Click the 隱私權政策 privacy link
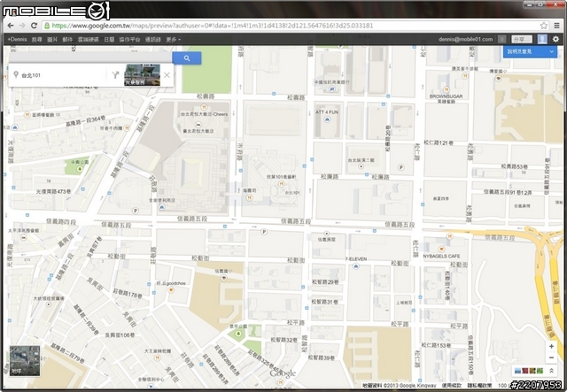The image size is (567, 392). 479,386
